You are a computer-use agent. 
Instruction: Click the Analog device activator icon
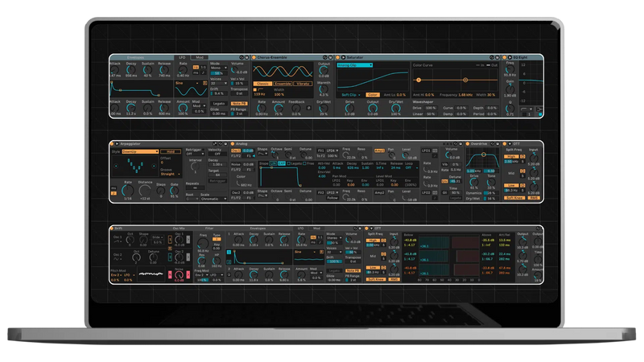tap(233, 145)
